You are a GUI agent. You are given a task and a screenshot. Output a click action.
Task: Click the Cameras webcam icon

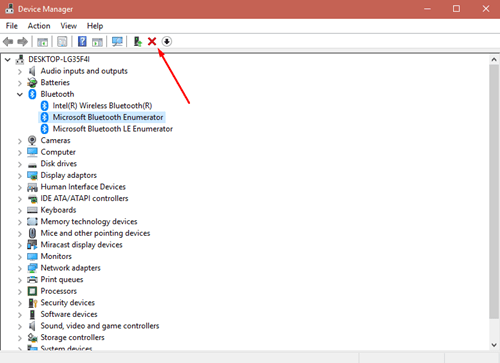point(32,140)
